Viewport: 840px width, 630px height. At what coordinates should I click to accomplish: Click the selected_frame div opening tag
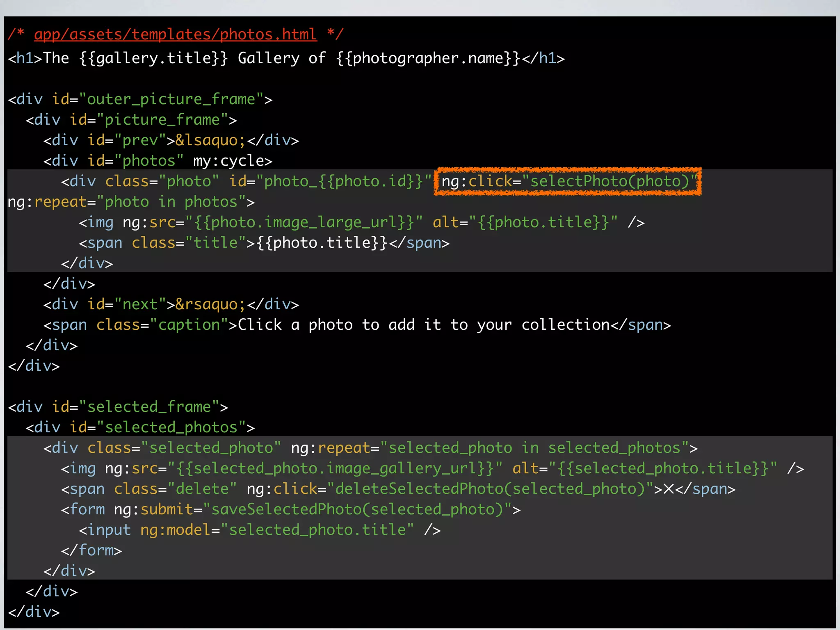click(118, 407)
